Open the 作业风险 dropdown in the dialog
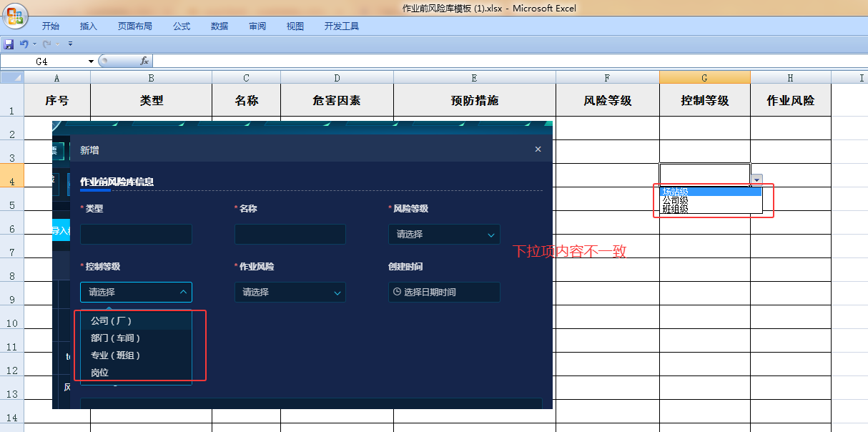This screenshot has width=868, height=432. 290,293
